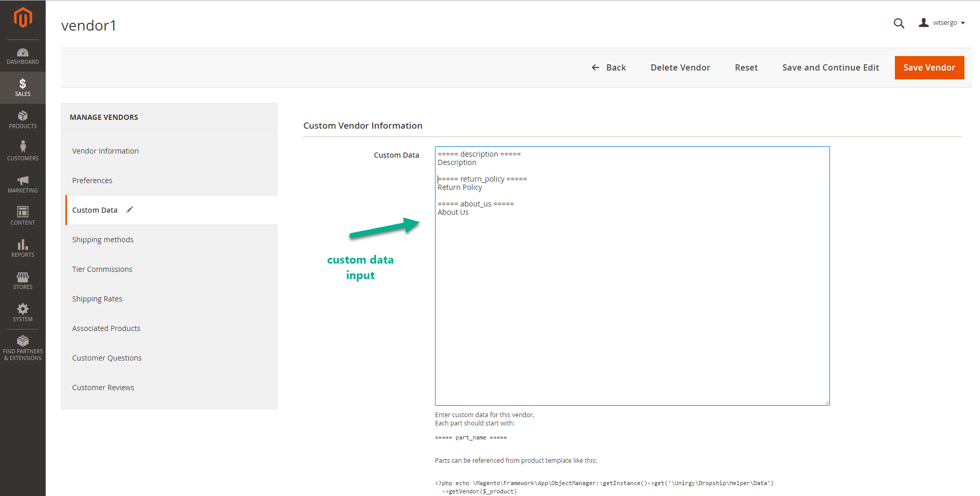Click the 'About Us' text line
The image size is (980, 496).
coord(453,212)
